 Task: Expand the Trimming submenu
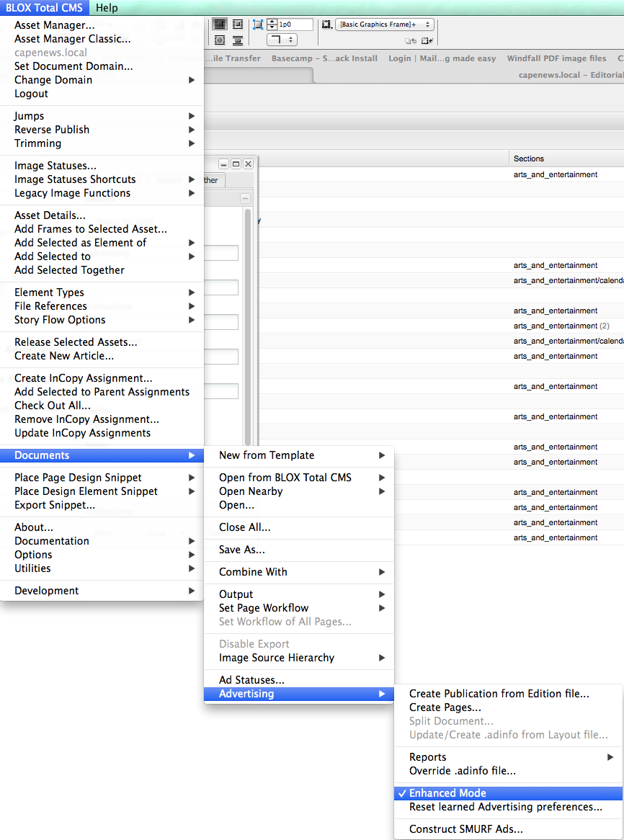tap(102, 143)
